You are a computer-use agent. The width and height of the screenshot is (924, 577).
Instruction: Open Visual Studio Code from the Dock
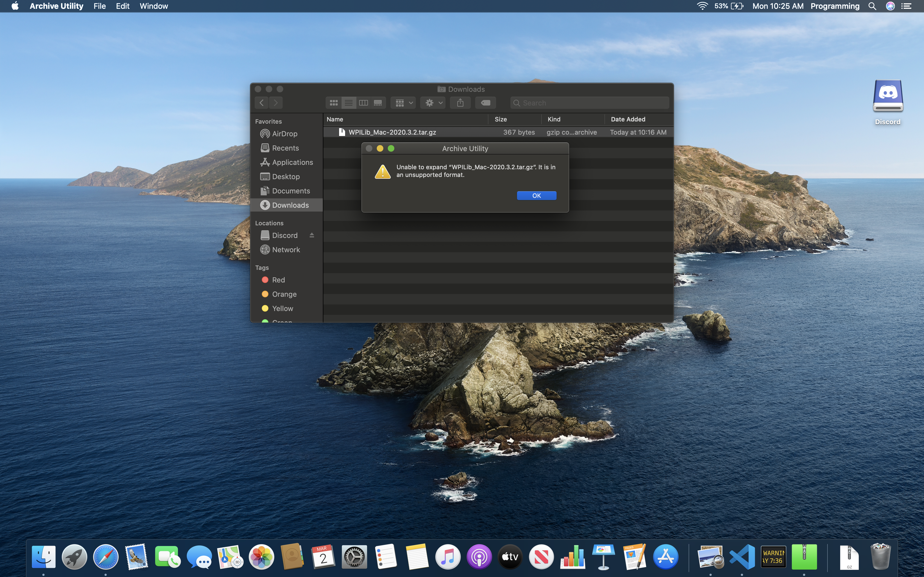741,557
